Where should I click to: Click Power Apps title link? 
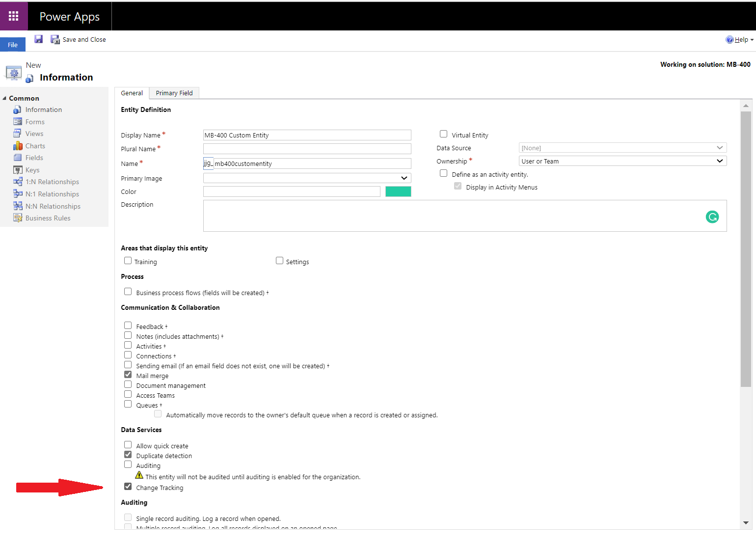point(70,17)
